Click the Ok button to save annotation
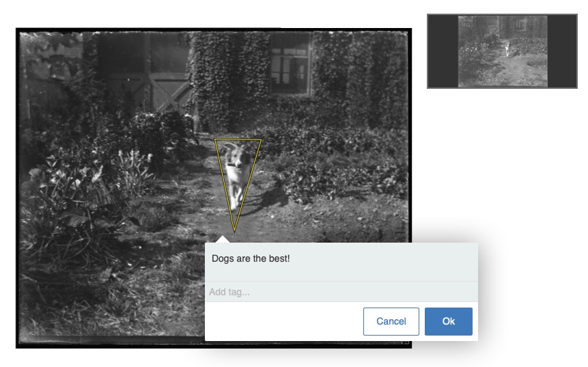 (x=448, y=321)
